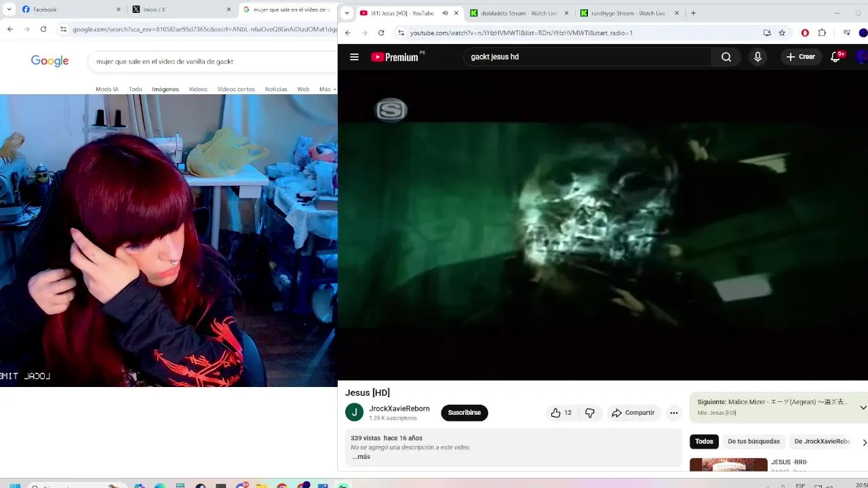Open Videos cortos results in Google
The width and height of the screenshot is (868, 488).
[236, 89]
